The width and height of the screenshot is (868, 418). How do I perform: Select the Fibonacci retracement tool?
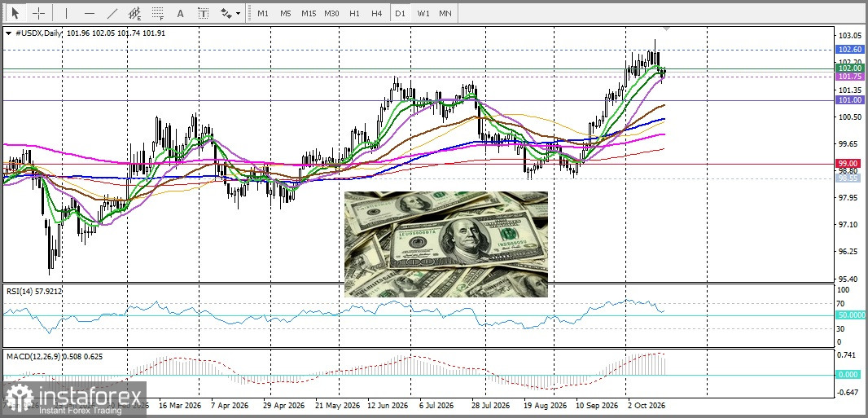pos(158,13)
